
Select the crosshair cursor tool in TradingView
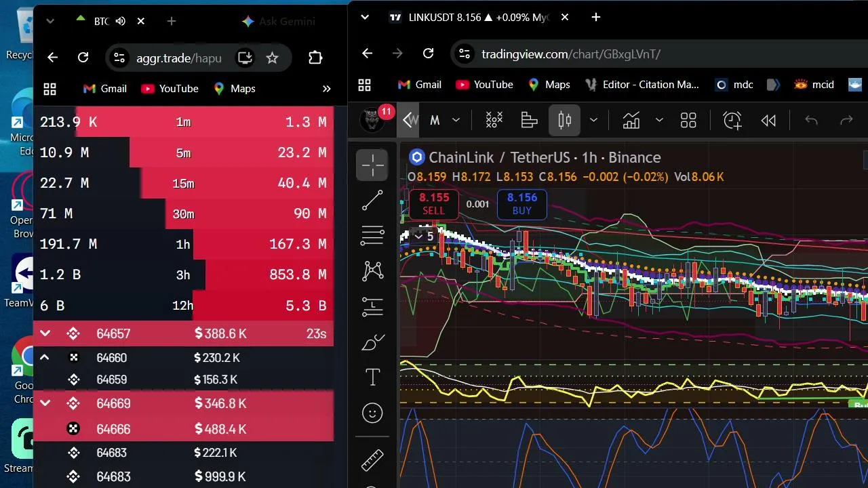click(372, 165)
